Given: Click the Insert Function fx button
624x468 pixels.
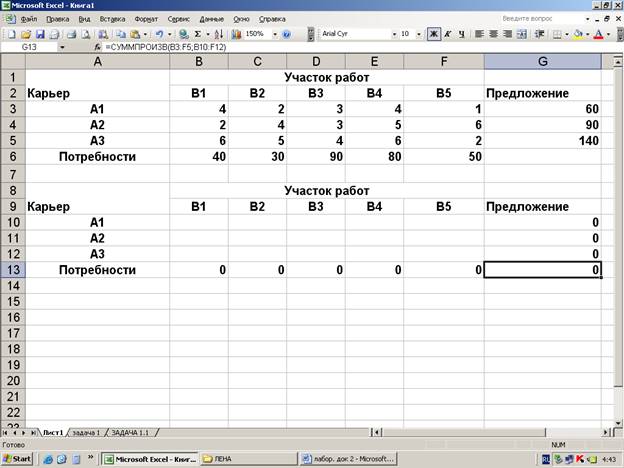Looking at the screenshot, I should tap(98, 47).
